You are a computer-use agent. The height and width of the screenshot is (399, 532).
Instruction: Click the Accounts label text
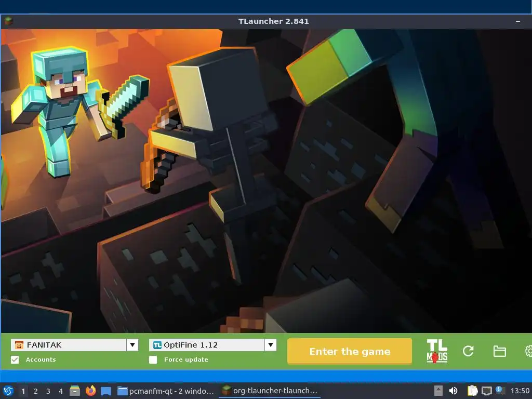41,360
